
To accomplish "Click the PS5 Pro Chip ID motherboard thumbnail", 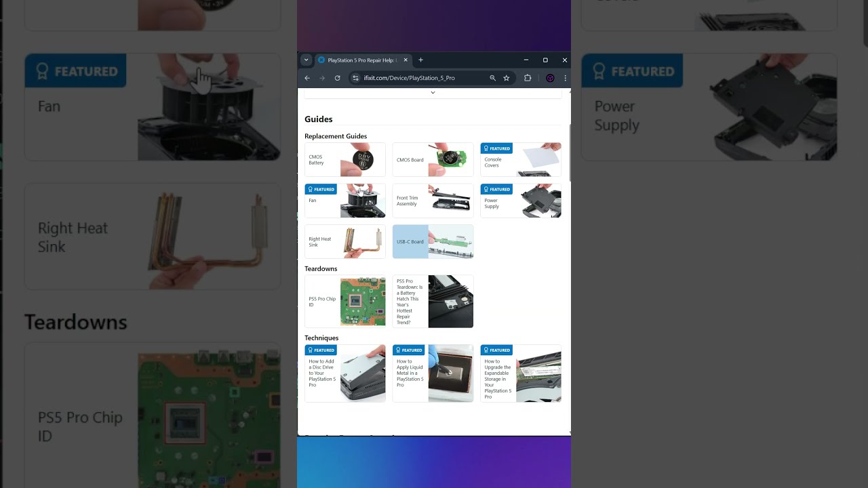I will [x=363, y=302].
